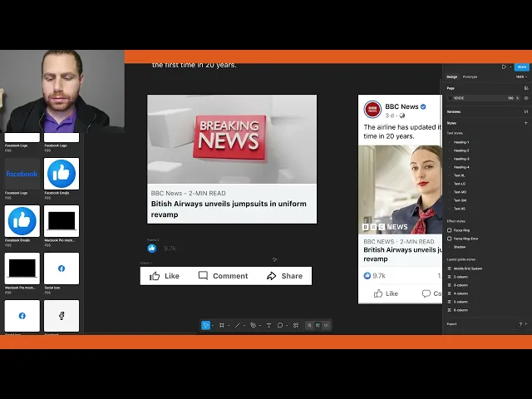This screenshot has height=399, width=532.
Task: Select the flight attendant photo
Action: click(x=401, y=190)
